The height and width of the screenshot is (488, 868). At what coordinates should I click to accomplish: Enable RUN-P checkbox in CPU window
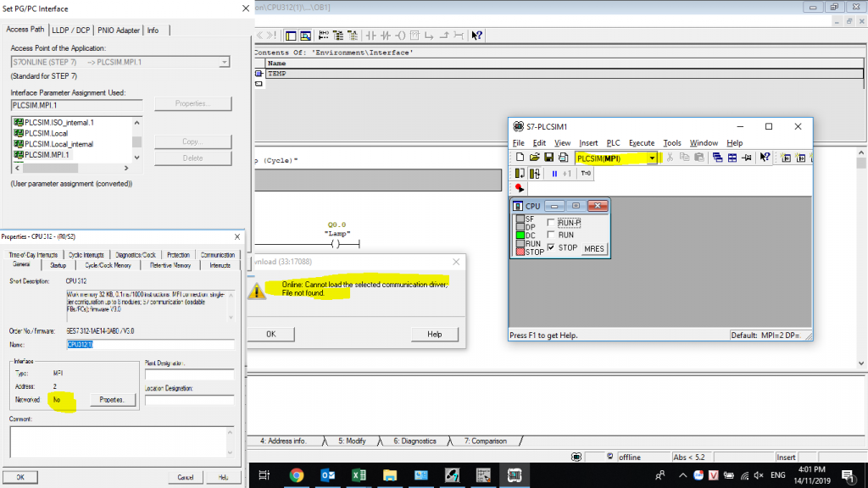click(x=551, y=223)
